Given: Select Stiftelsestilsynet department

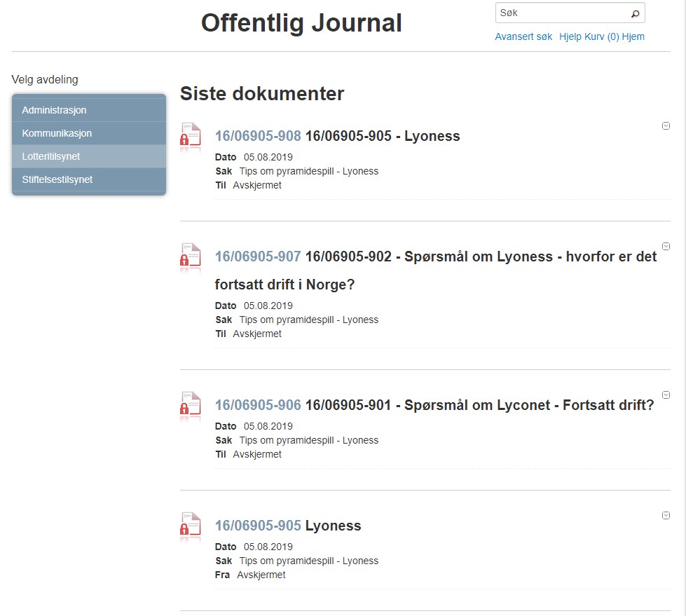Looking at the screenshot, I should [x=89, y=180].
